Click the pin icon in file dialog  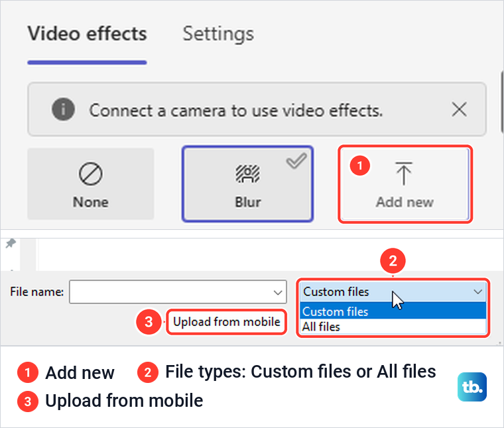pos(11,243)
